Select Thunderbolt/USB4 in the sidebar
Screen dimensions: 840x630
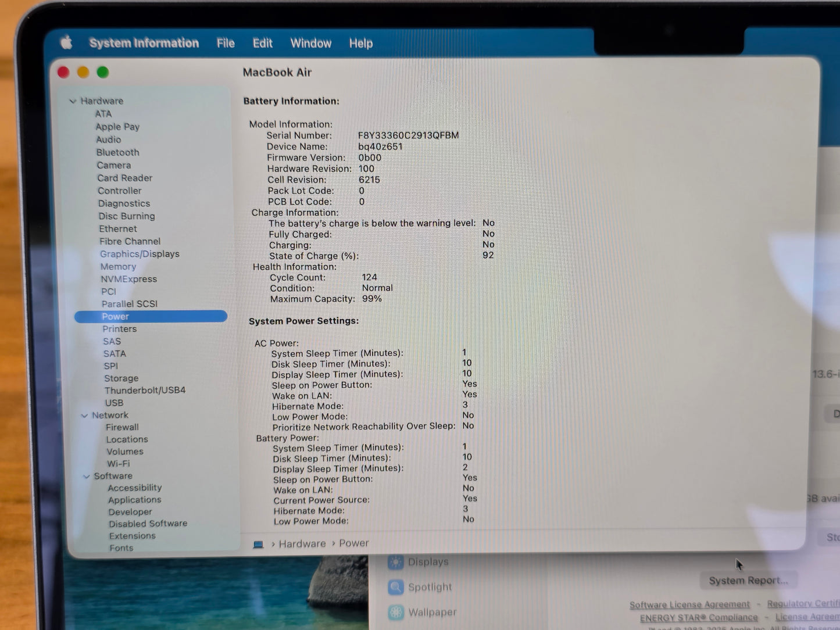[145, 390]
